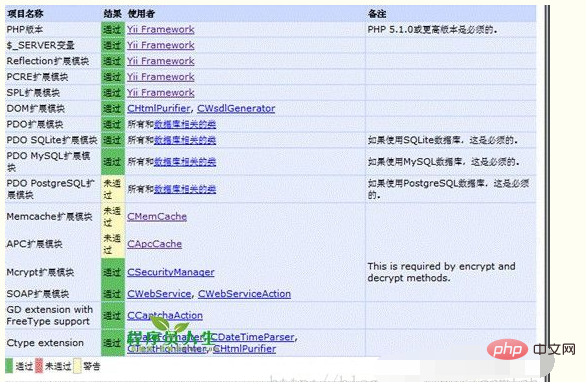The height and width of the screenshot is (382, 586).
Task: Select the $_SERVER变量 row name
Action: (x=40, y=45)
